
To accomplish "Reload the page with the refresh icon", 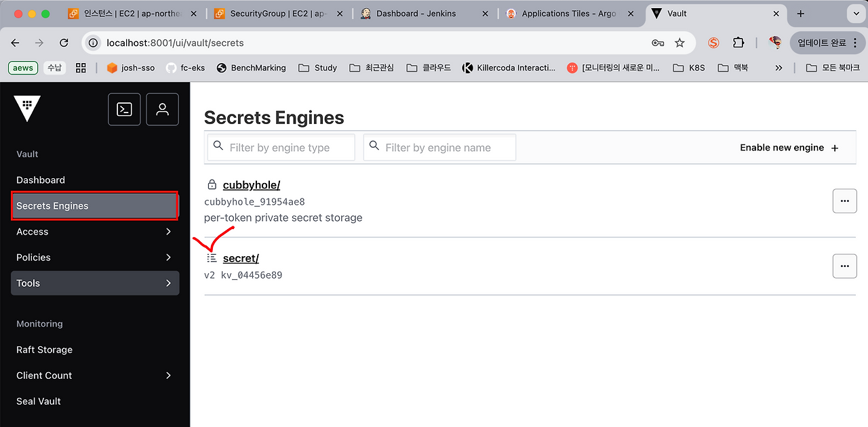I will point(64,43).
